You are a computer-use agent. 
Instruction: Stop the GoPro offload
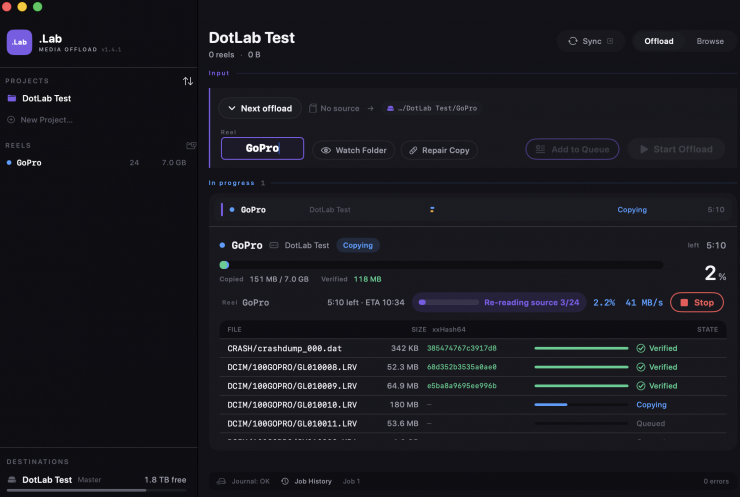[697, 303]
